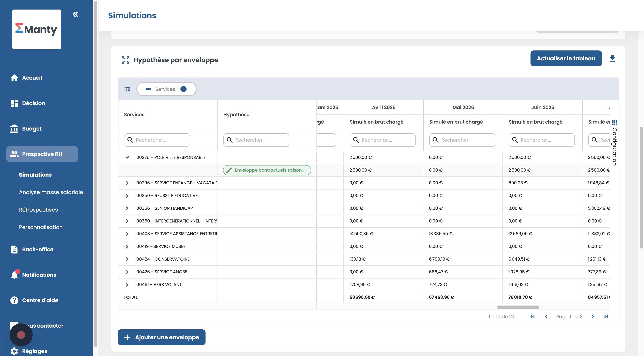Expand the 00461 - AERS VOLANT row
The width and height of the screenshot is (644, 356).
127,284
